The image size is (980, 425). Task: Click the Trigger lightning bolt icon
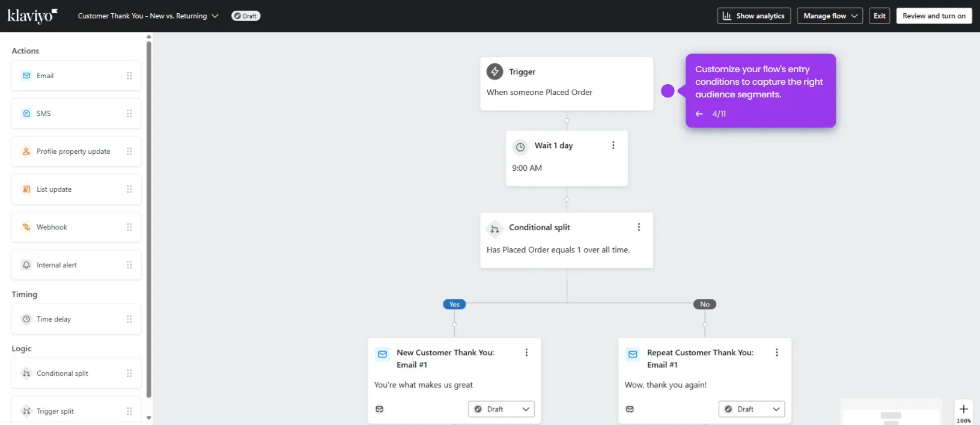495,72
